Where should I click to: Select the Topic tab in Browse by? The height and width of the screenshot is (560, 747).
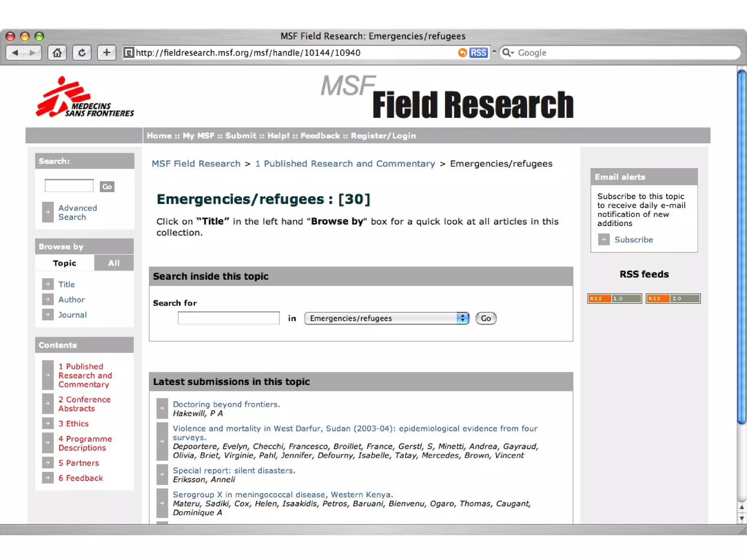tap(65, 263)
